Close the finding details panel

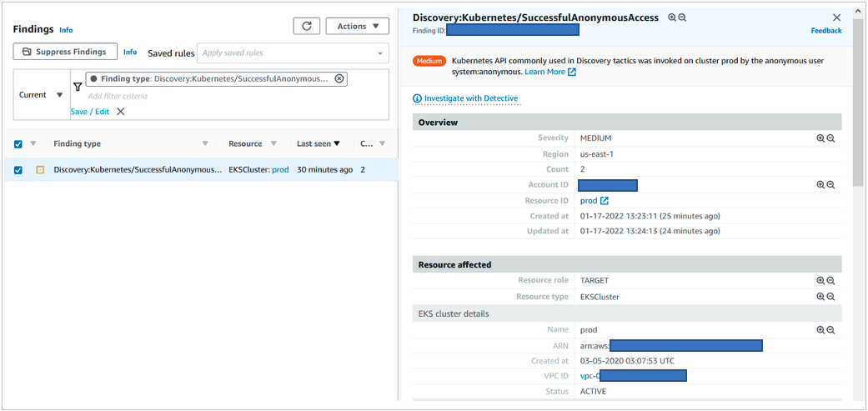click(836, 18)
